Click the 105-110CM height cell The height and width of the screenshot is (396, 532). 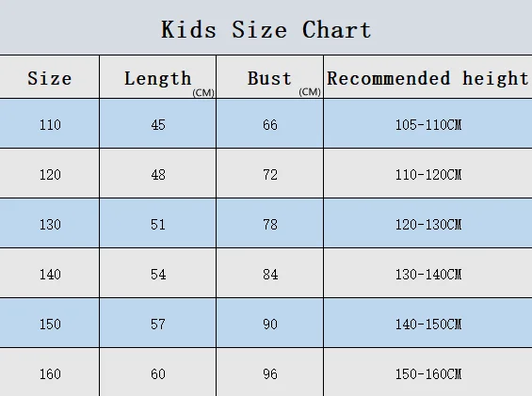(x=428, y=125)
